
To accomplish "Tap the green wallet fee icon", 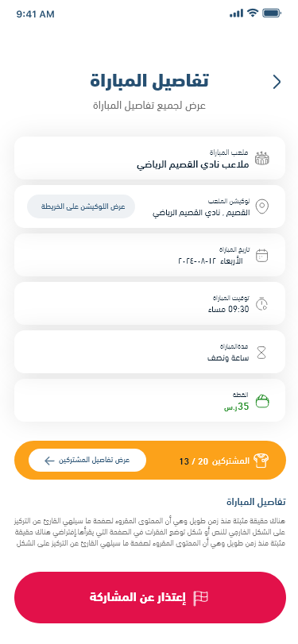I will coord(262,400).
